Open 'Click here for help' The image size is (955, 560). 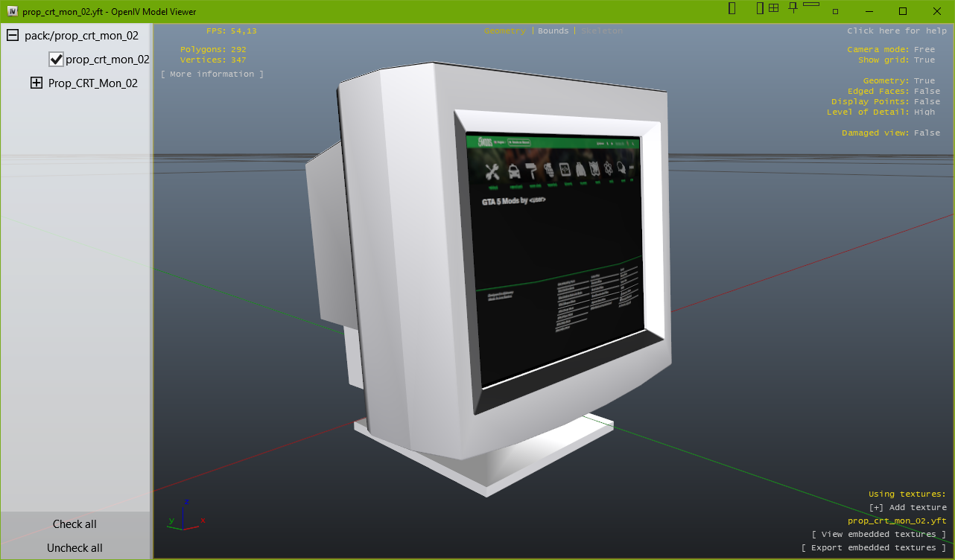(x=897, y=31)
